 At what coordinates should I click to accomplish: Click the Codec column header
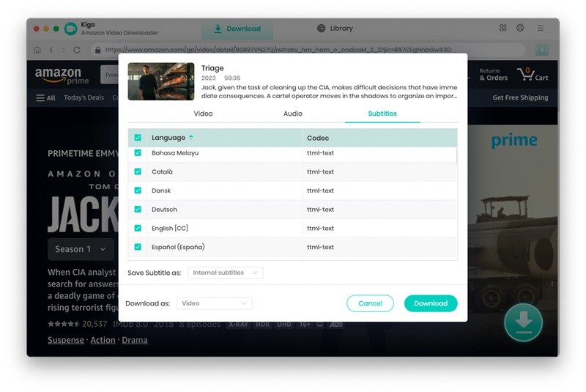click(x=379, y=138)
